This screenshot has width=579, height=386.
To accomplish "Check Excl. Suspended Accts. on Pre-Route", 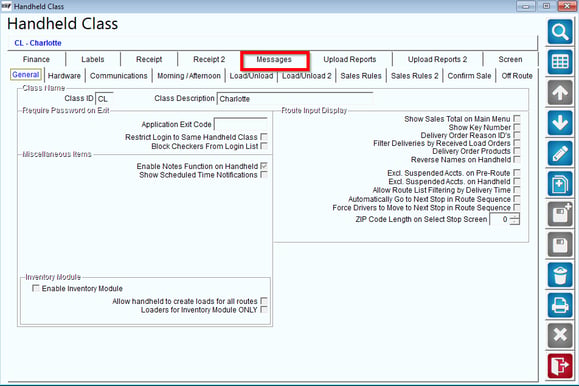I will [x=517, y=173].
